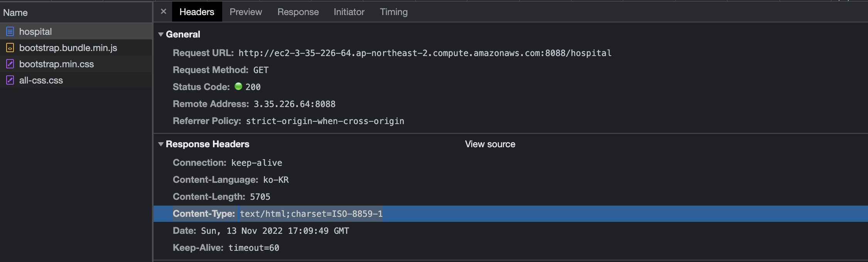The image size is (868, 262).
Task: Select the all-css.css request
Action: [76, 80]
